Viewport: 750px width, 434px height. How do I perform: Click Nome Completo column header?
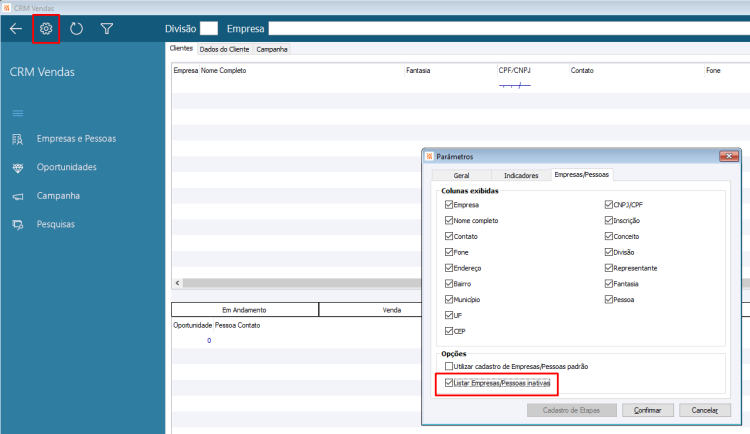223,70
